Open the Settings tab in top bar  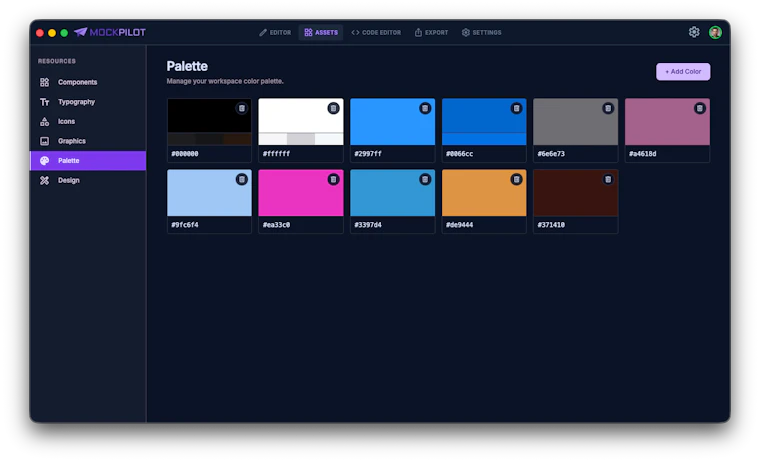coord(481,32)
